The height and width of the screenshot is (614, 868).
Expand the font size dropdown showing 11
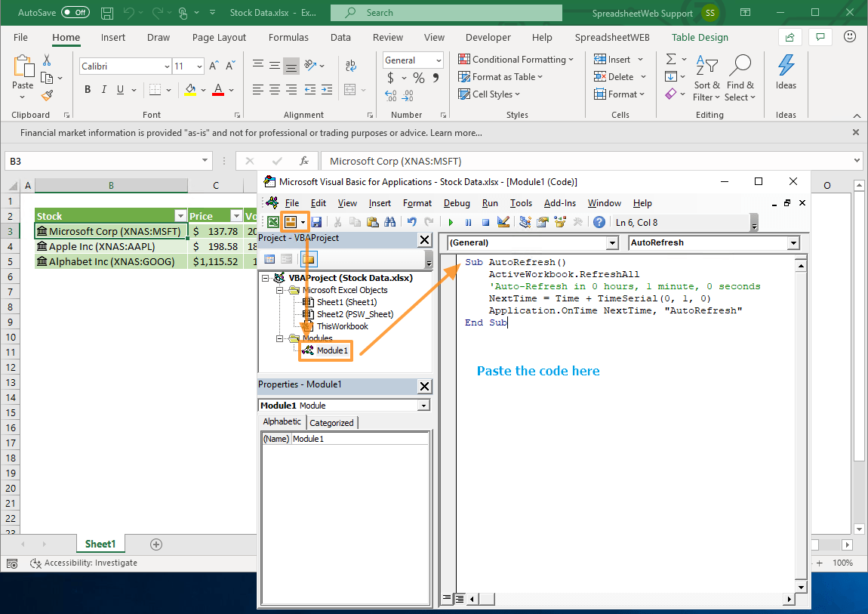[x=200, y=66]
